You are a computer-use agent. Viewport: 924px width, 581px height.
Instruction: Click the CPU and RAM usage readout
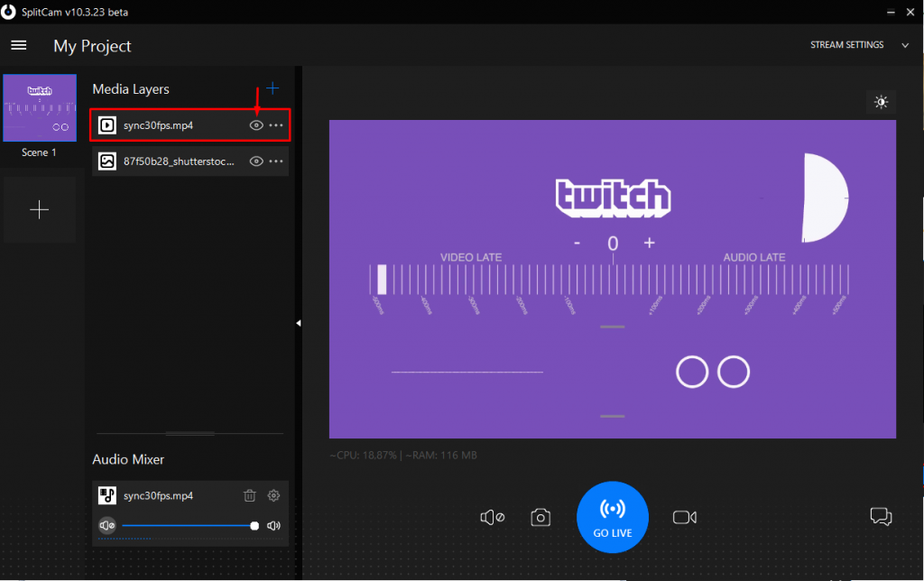(403, 456)
